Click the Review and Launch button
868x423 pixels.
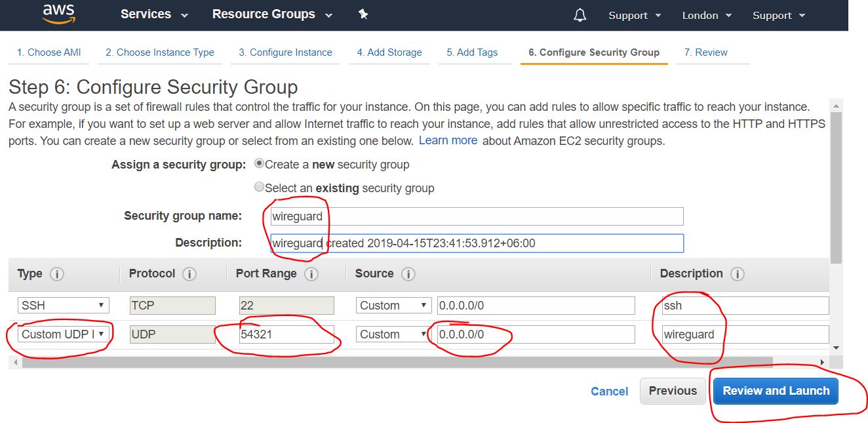pos(776,391)
